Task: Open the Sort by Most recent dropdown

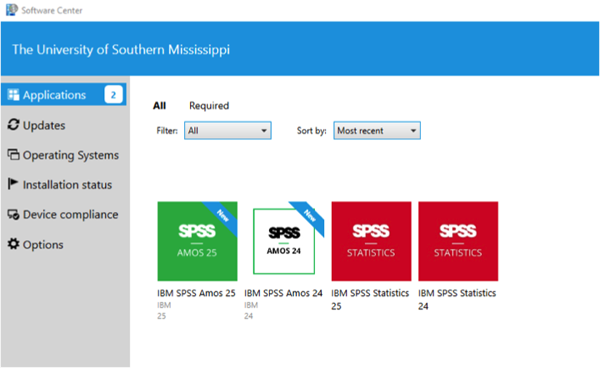Action: pos(377,130)
